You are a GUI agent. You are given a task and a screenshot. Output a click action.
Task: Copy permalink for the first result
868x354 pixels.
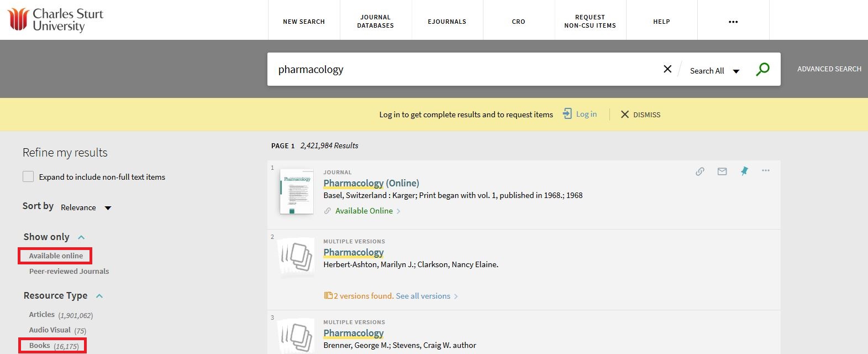[x=700, y=171]
